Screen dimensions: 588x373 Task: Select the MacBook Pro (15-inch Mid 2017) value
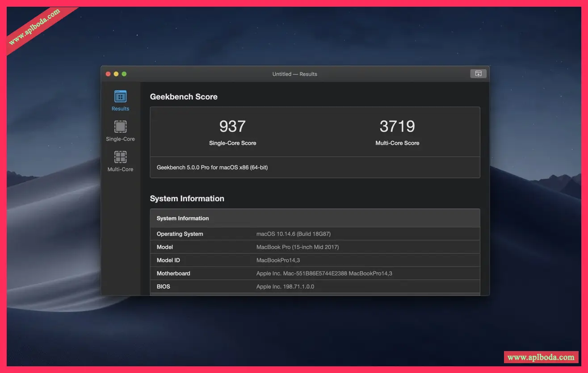click(298, 247)
